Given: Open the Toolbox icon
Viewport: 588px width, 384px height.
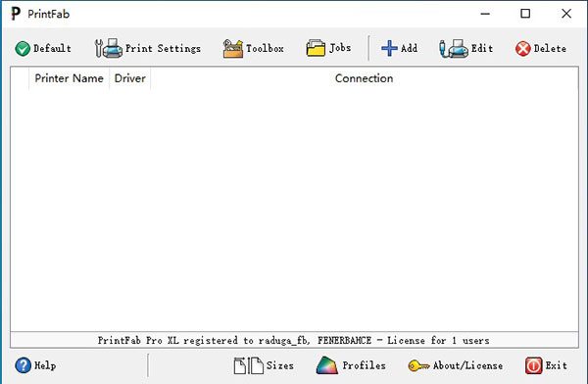Looking at the screenshot, I should tap(233, 49).
